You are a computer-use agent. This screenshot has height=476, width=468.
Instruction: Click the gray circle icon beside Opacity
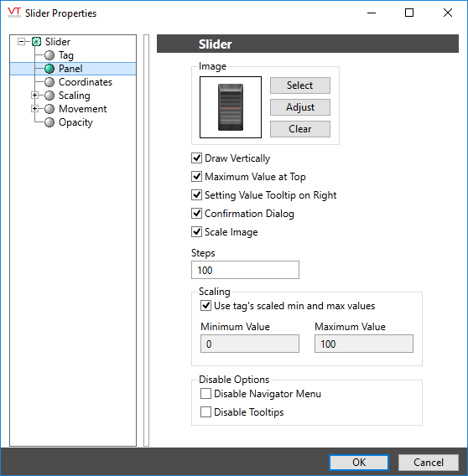pos(49,122)
